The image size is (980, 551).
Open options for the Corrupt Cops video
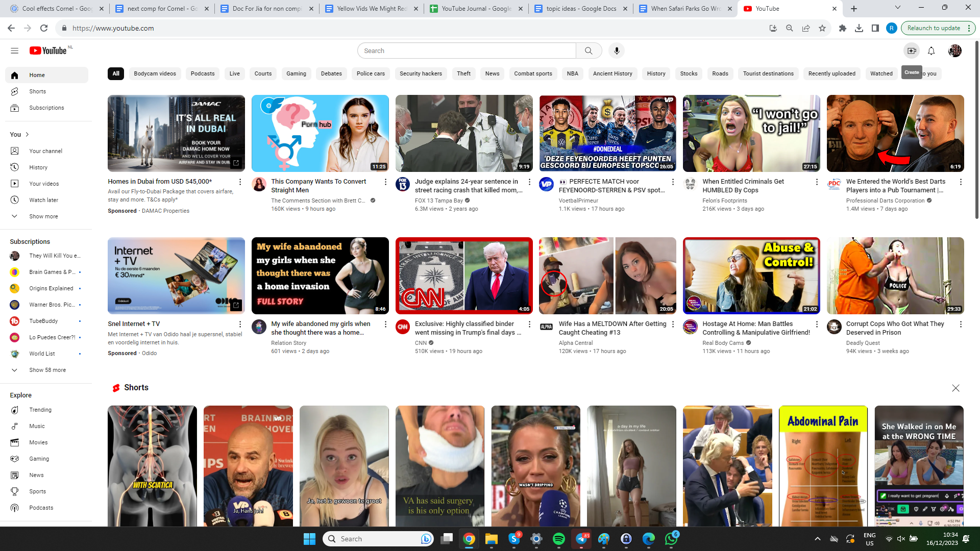pos(961,324)
